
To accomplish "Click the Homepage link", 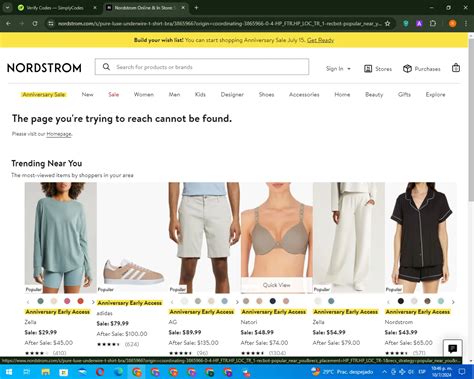I will point(59,134).
